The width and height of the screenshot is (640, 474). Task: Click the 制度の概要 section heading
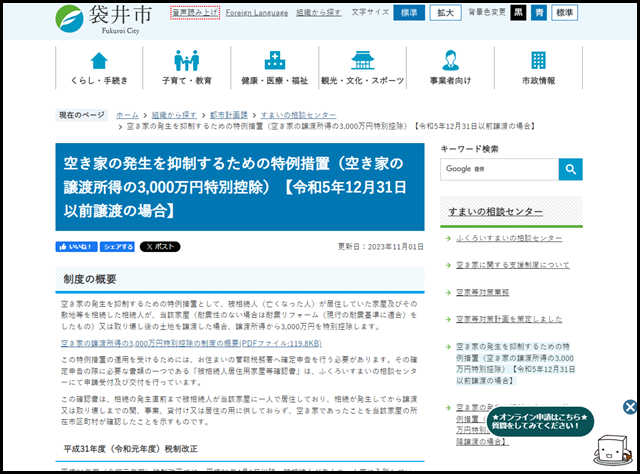coord(90,279)
